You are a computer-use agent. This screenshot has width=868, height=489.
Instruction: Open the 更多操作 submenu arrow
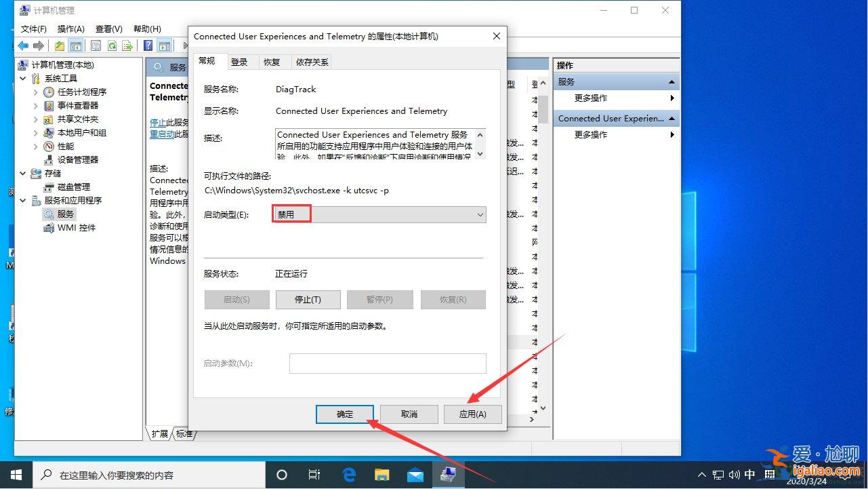coord(671,98)
